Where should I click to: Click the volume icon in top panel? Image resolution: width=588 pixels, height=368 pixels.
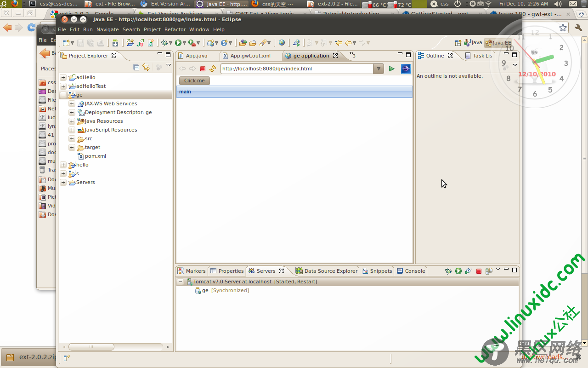pos(558,4)
